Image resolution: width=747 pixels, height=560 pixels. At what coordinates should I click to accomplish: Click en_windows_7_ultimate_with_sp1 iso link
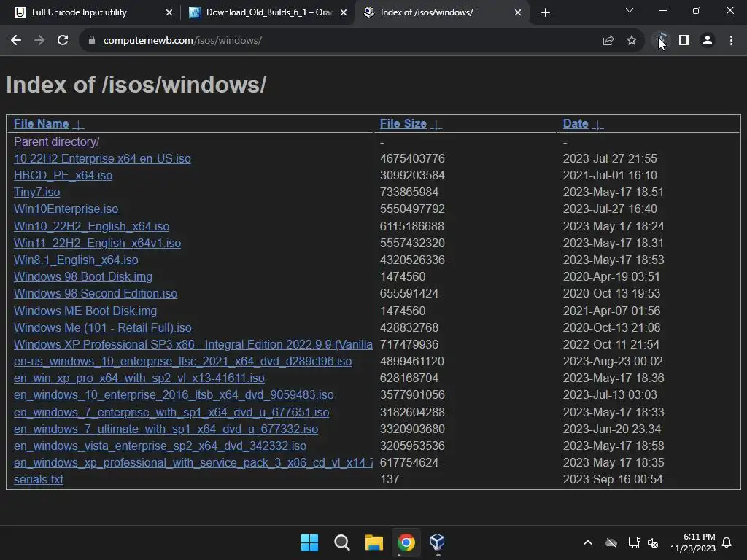pyautogui.click(x=166, y=429)
